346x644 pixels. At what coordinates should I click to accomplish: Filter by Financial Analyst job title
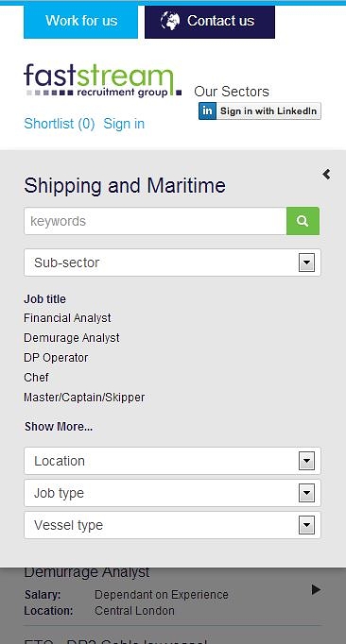pos(67,318)
